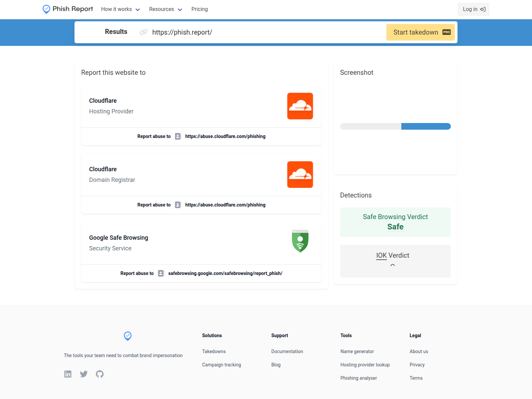532x399 pixels.
Task: Expand the How it works dropdown
Action: (x=120, y=9)
